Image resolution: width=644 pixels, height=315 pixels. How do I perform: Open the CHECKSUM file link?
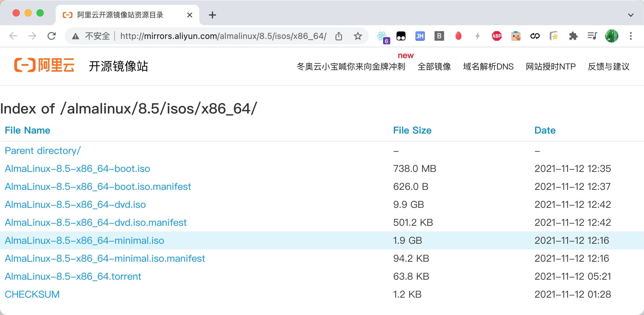click(x=32, y=294)
